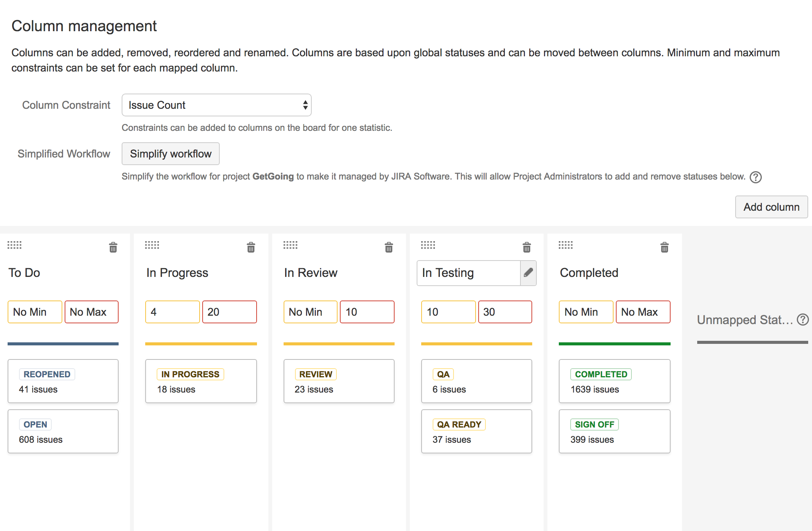The height and width of the screenshot is (531, 812).
Task: Select the SIGN OFF status card
Action: point(615,431)
